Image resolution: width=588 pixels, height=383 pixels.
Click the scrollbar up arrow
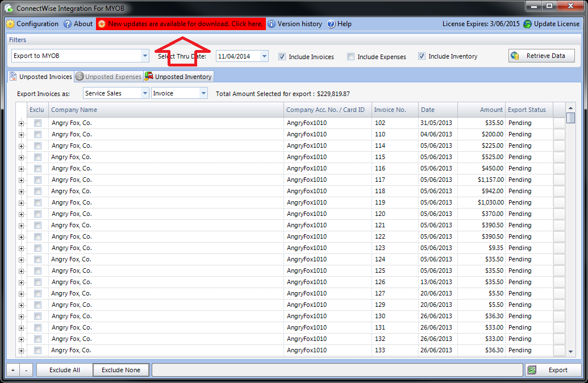pos(571,108)
